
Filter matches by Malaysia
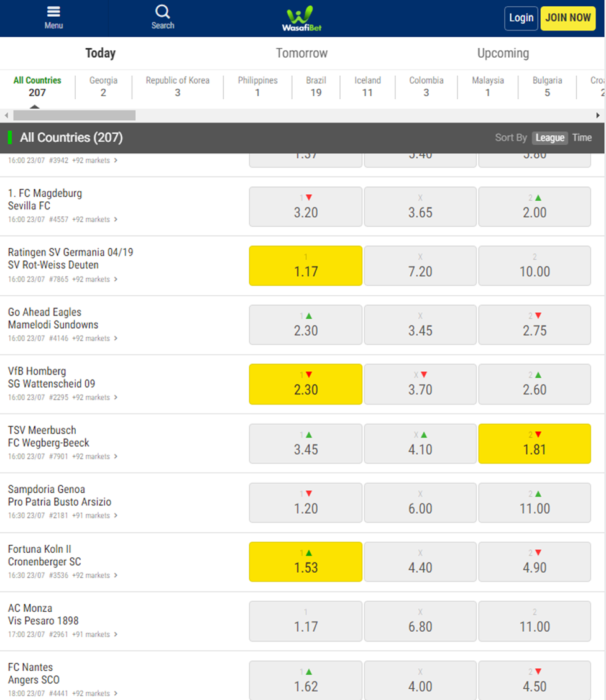coord(488,86)
